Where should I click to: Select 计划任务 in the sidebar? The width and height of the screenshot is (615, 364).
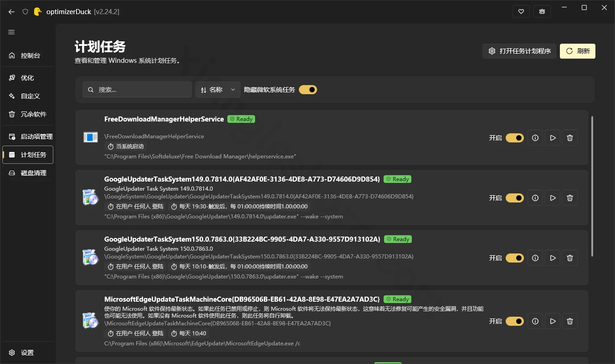coord(28,155)
